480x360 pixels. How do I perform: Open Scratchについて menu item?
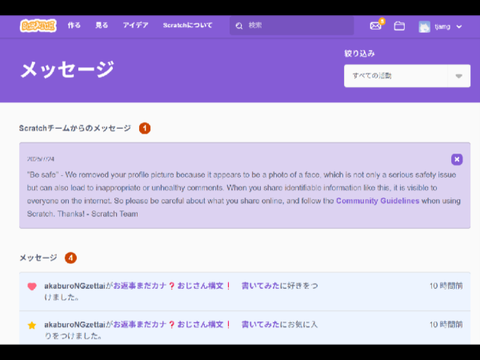pyautogui.click(x=187, y=25)
